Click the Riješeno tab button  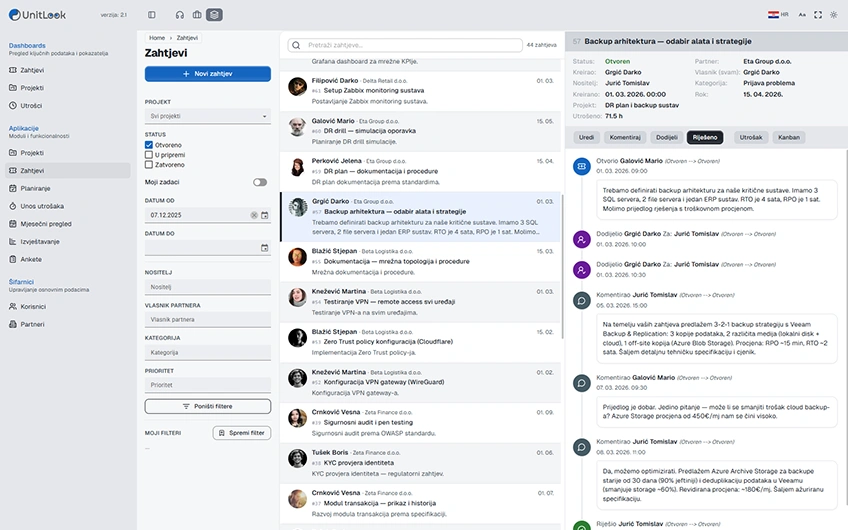[x=705, y=137]
